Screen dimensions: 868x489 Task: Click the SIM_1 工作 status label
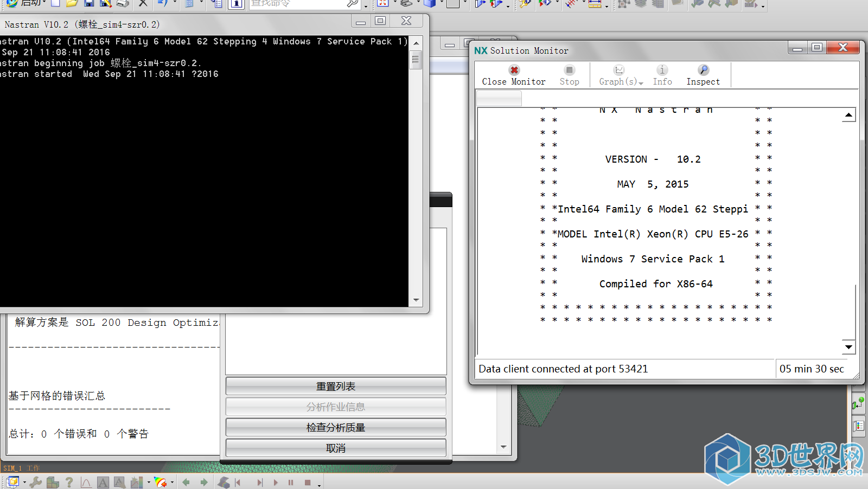point(22,468)
